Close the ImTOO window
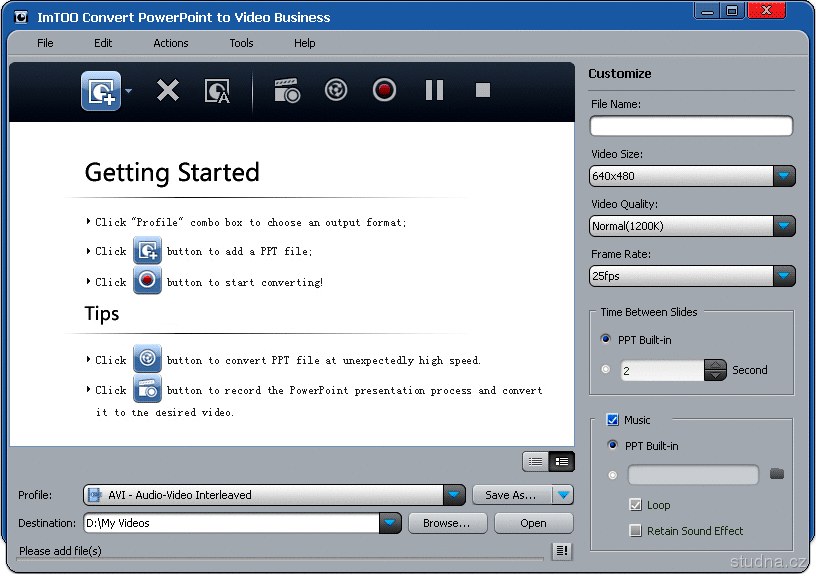 [x=766, y=10]
